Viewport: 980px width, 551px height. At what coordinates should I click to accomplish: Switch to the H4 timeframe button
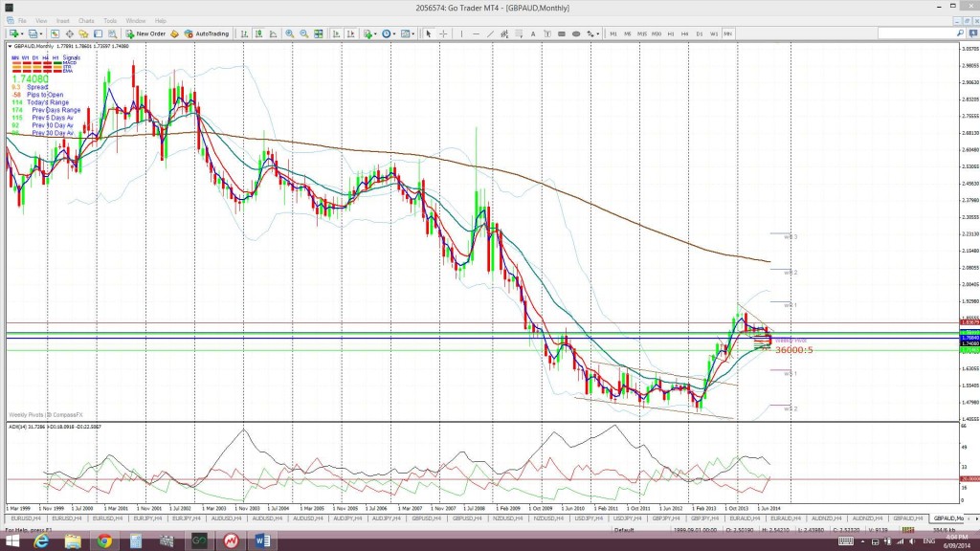point(685,33)
